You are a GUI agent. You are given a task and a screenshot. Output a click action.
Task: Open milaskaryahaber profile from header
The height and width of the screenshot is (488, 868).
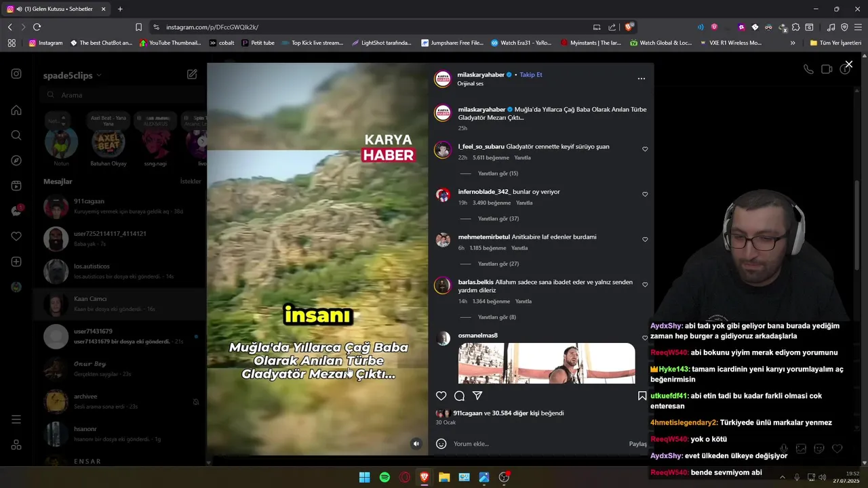click(480, 75)
